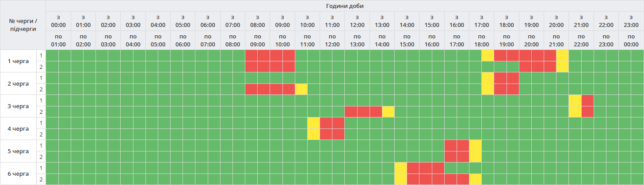Click subqueue 2 label of 5 черга
The width and height of the screenshot is (644, 185).
click(x=41, y=157)
